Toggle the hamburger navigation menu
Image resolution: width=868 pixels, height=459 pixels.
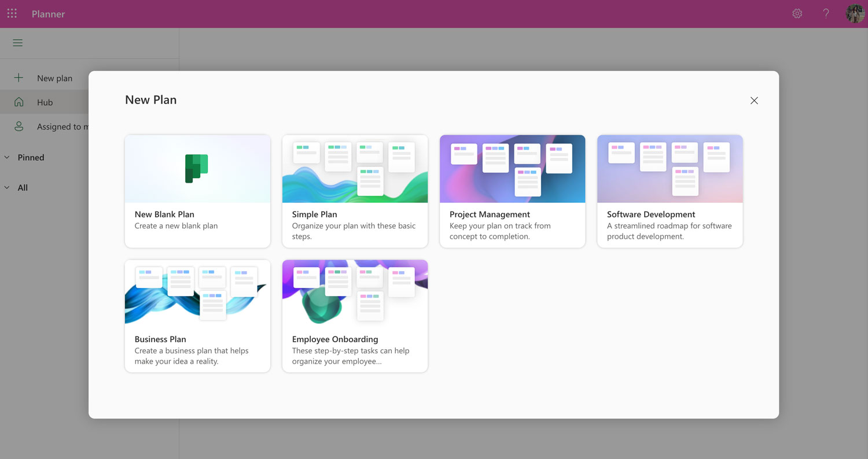(17, 43)
